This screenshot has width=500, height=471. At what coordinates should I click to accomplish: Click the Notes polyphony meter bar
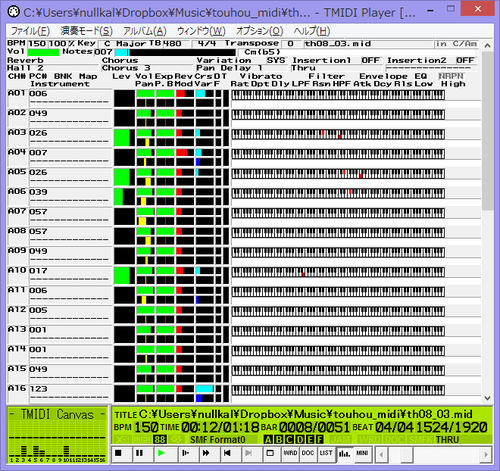(175, 52)
